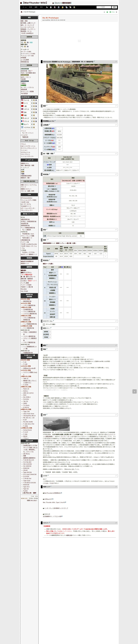138x644 pixels.
Task: Click the China flag in the country table
Action: tap(22, 115)
